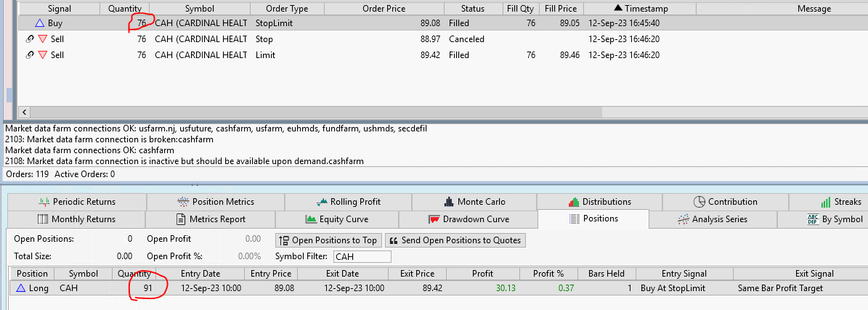Show the Monte Carlo tab
Image resolution: width=868 pixels, height=310 pixels.
pos(474,201)
